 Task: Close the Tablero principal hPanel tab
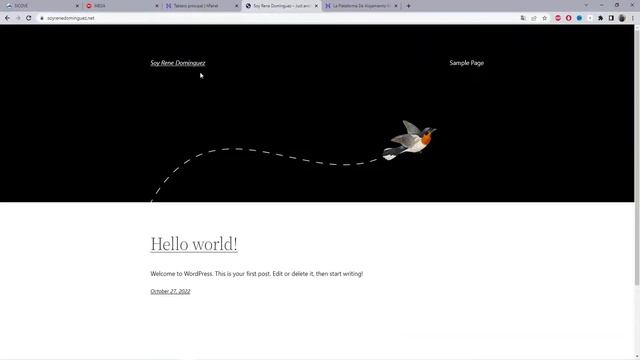click(x=236, y=6)
